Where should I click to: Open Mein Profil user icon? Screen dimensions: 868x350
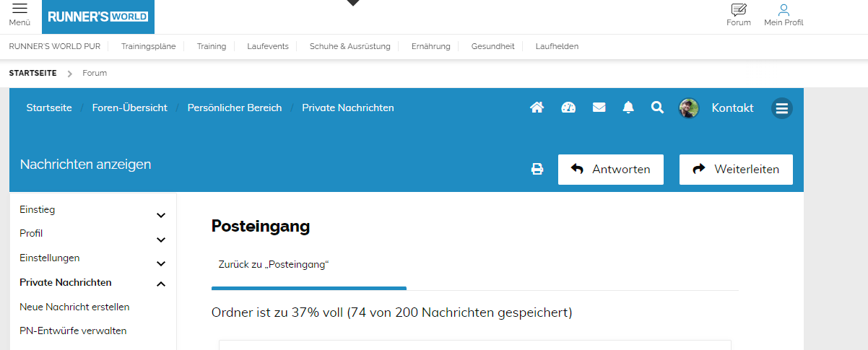pyautogui.click(x=784, y=10)
